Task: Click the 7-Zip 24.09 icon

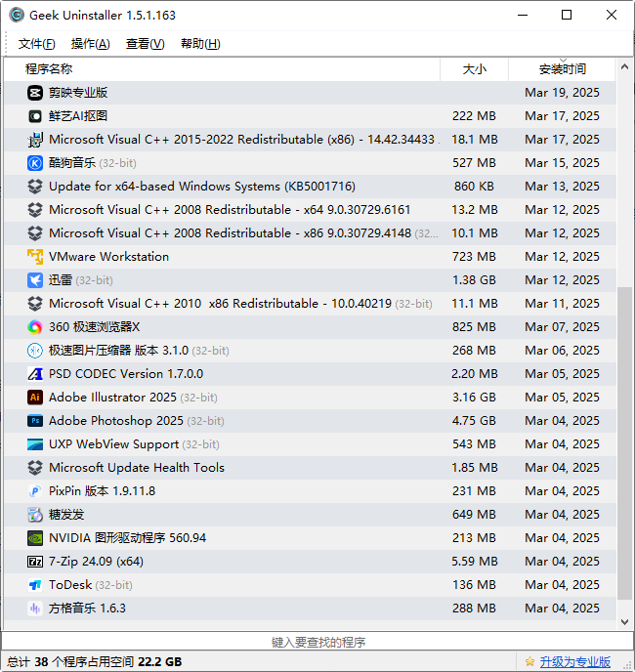Action: point(35,562)
